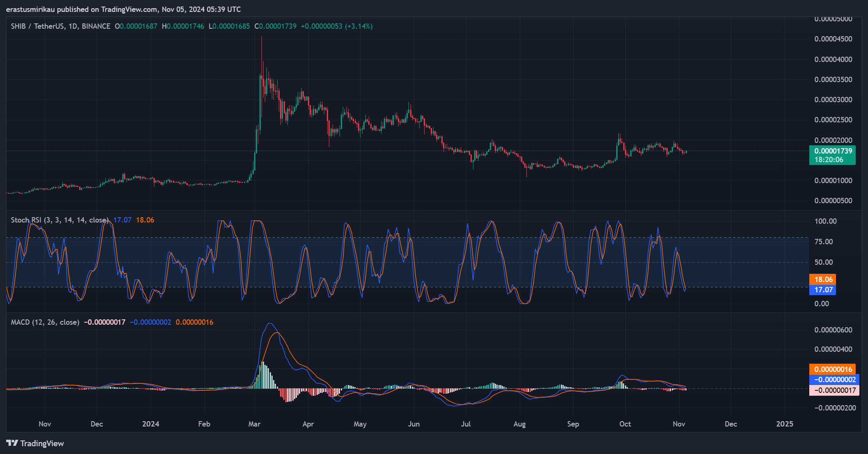Click the Mar label on the time axis
Viewport: 868px width, 454px height.
pyautogui.click(x=255, y=424)
